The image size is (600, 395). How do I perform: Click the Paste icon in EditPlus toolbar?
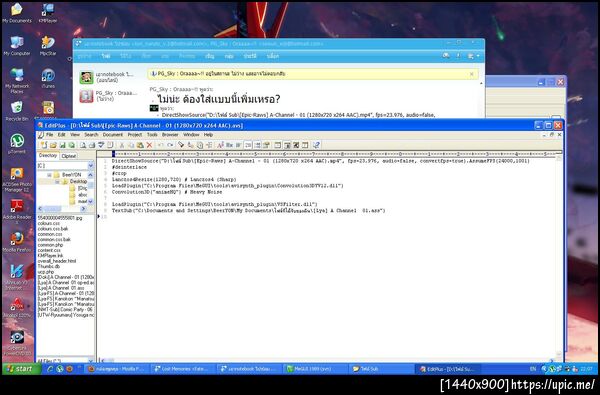click(140, 145)
